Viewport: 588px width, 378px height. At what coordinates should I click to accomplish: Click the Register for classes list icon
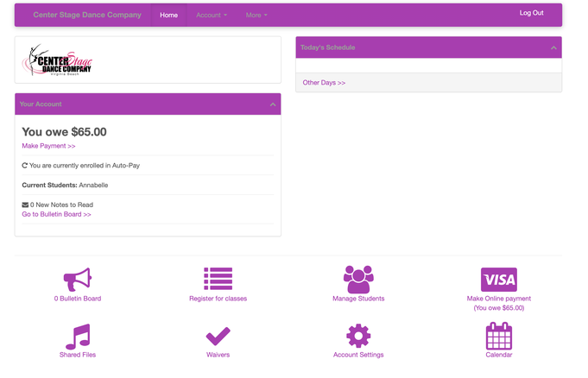point(218,279)
